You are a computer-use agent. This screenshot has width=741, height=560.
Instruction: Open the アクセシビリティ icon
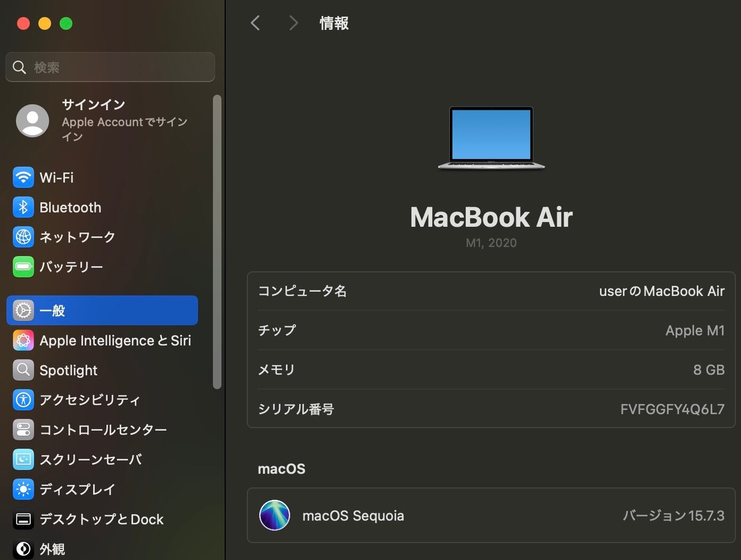[23, 400]
